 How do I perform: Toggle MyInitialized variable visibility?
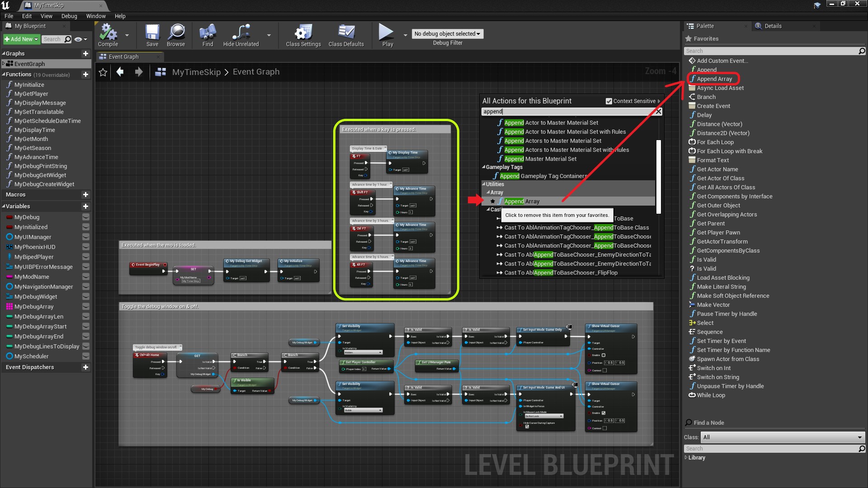[85, 227]
